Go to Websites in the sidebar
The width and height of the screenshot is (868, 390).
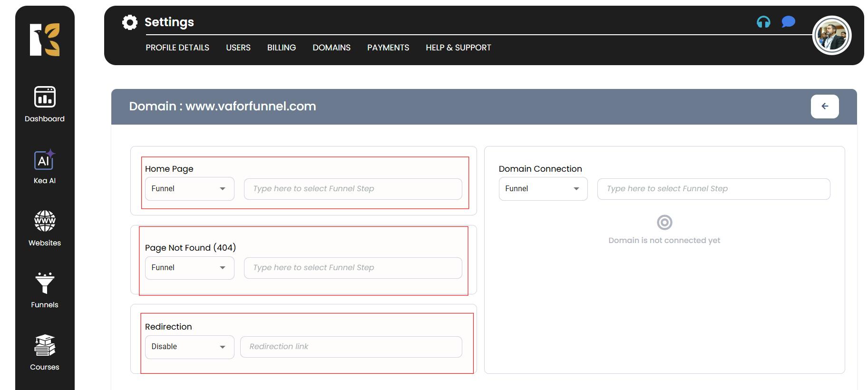pos(45,221)
